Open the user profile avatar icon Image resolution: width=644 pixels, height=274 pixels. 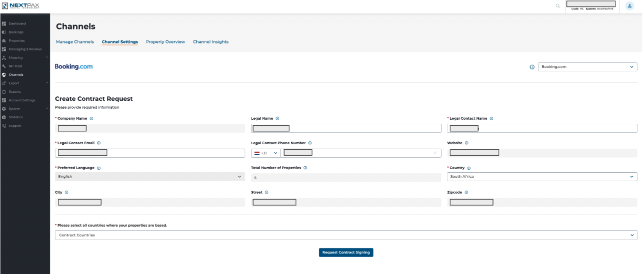629,6
